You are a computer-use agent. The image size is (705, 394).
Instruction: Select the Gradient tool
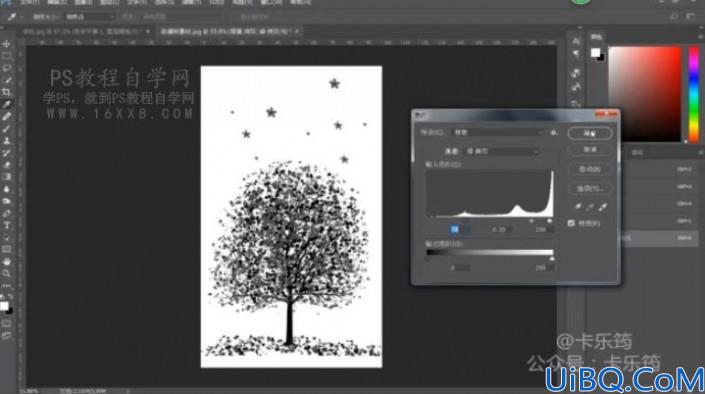[x=6, y=177]
